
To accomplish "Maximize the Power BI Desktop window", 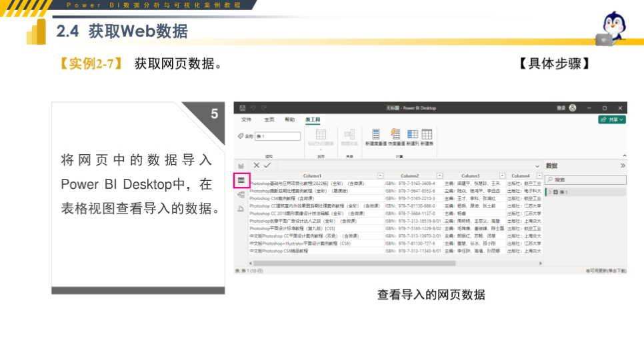I will 605,108.
